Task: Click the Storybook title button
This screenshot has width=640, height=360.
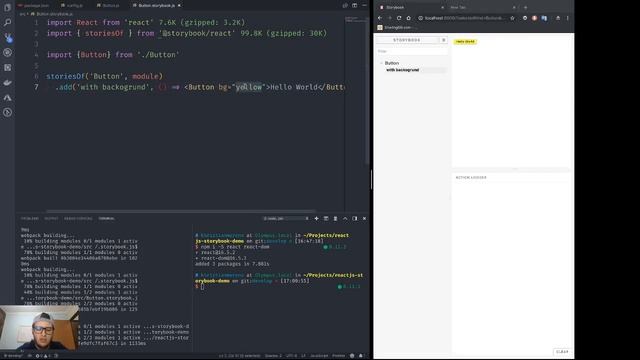Action: click(x=407, y=40)
